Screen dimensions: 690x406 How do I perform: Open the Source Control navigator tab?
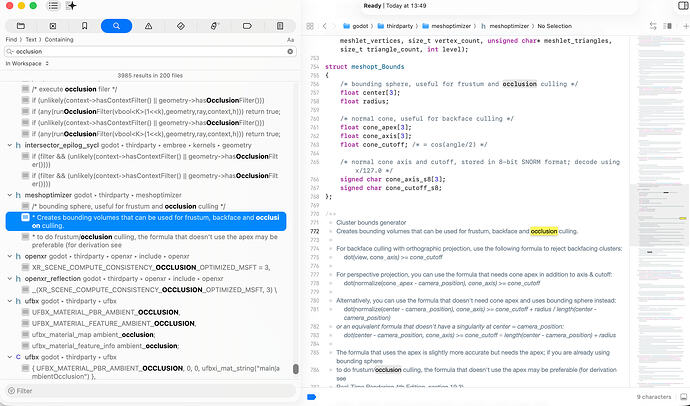pyautogui.click(x=53, y=26)
